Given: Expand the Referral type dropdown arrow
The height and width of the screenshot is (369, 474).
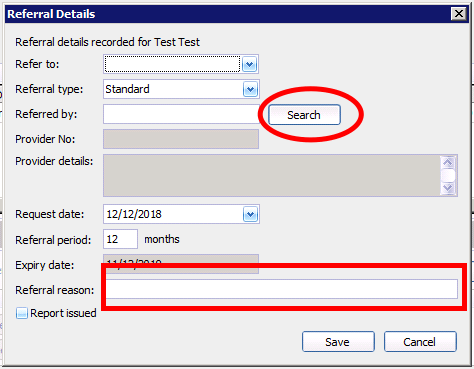Looking at the screenshot, I should 250,89.
